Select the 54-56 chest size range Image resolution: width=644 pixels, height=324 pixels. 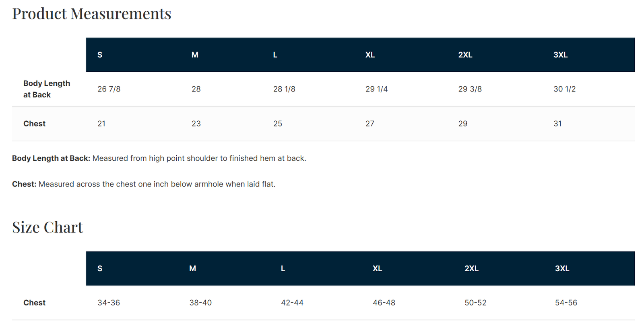pos(566,303)
